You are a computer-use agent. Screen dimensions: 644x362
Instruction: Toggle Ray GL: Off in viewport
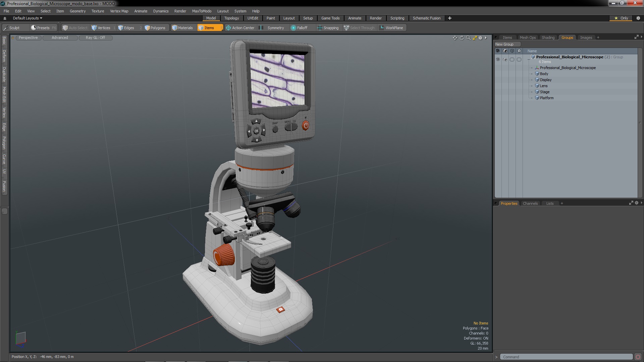[96, 38]
